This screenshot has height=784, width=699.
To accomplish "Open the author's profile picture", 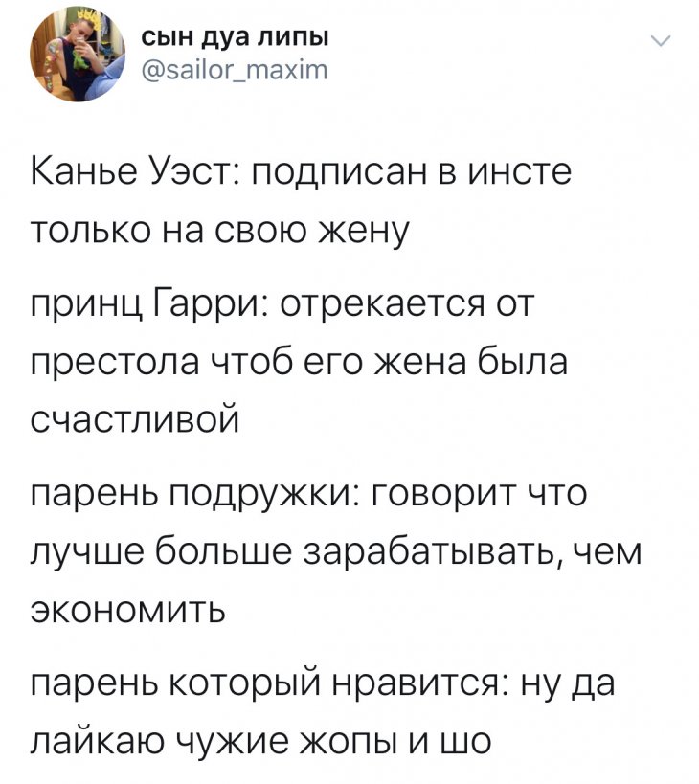I will (x=78, y=55).
